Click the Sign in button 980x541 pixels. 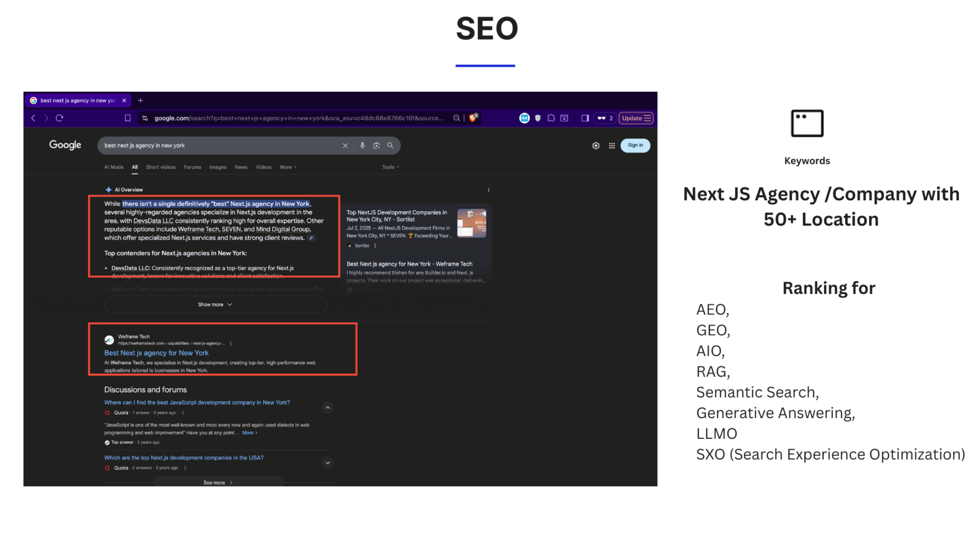click(x=635, y=145)
